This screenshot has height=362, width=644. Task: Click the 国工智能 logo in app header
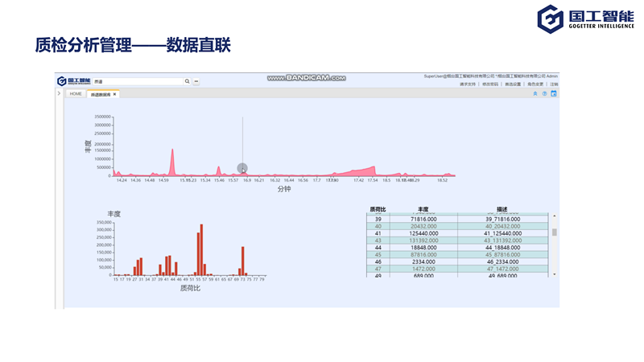(x=72, y=81)
